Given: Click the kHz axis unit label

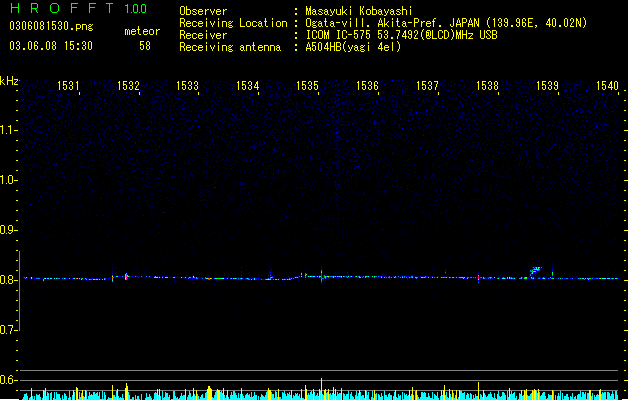Looking at the screenshot, I should pos(9,81).
